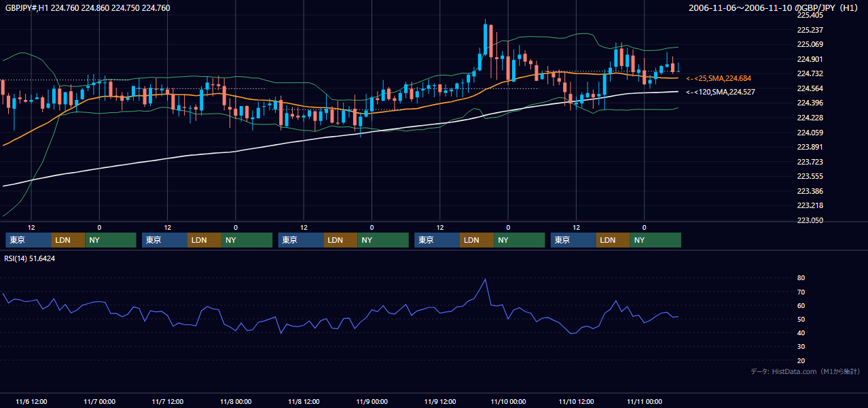Click the 11/8 12:00 time axis label

(304, 402)
